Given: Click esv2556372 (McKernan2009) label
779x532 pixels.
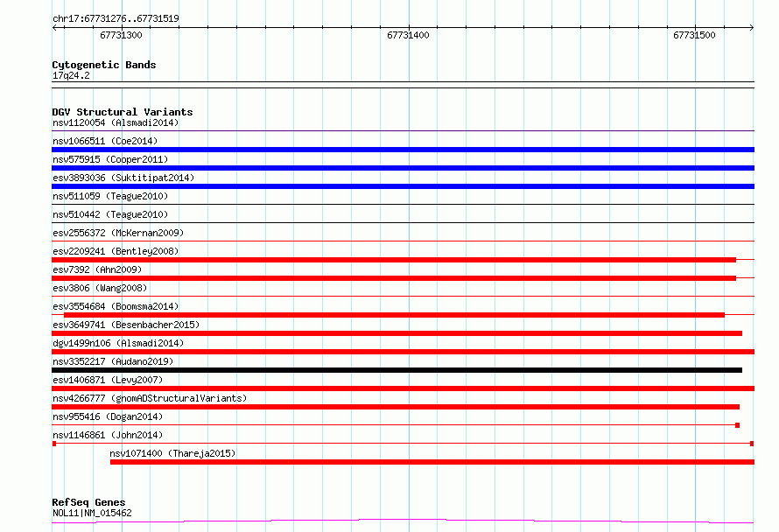Looking at the screenshot, I should [118, 233].
